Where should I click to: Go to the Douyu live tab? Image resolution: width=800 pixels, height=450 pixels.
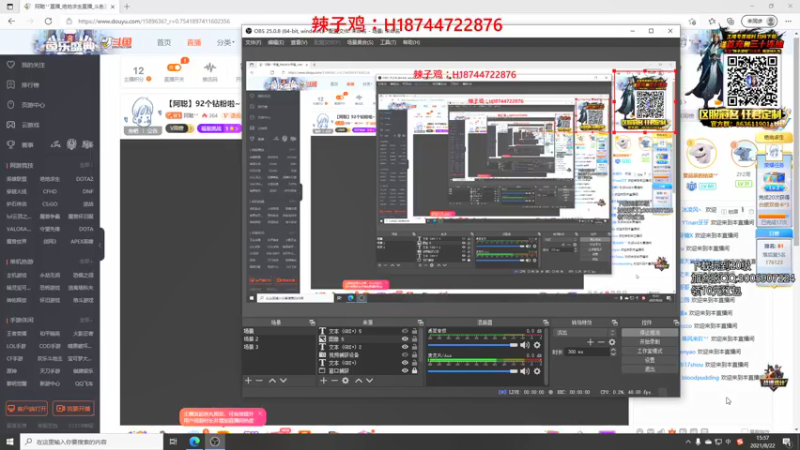[x=194, y=43]
